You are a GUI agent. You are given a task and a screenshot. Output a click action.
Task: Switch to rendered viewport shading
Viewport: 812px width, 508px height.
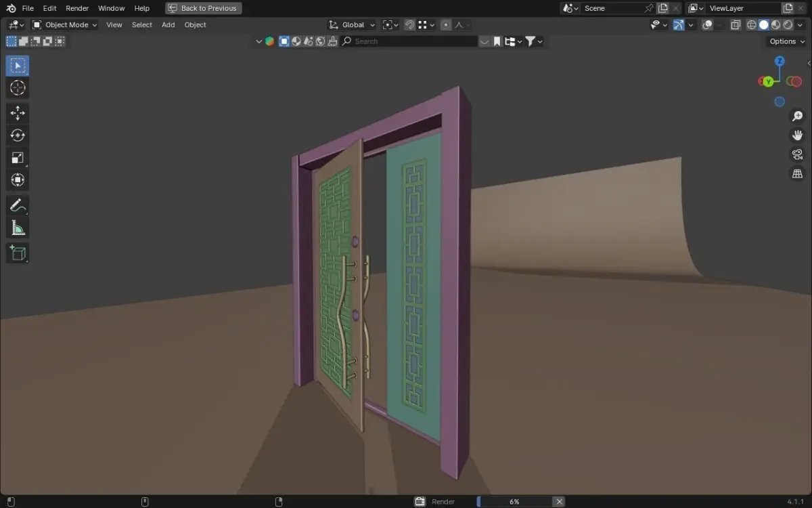[x=788, y=25]
